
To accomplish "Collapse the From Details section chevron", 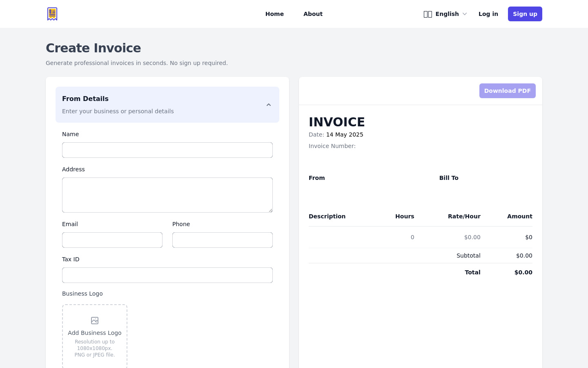I will [269, 105].
